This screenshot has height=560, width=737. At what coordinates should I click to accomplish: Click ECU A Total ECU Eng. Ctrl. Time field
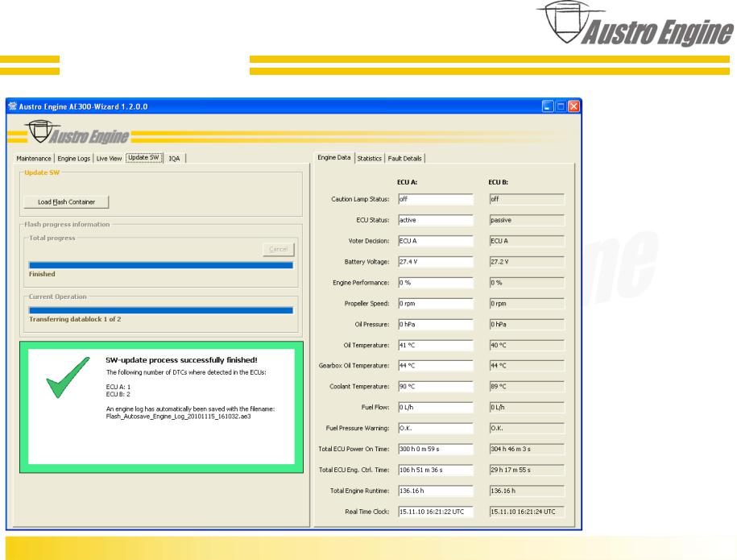point(436,470)
